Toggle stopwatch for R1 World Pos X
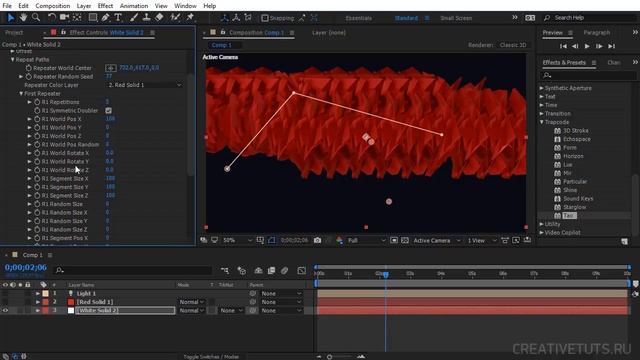The height and width of the screenshot is (360, 640). [37, 119]
